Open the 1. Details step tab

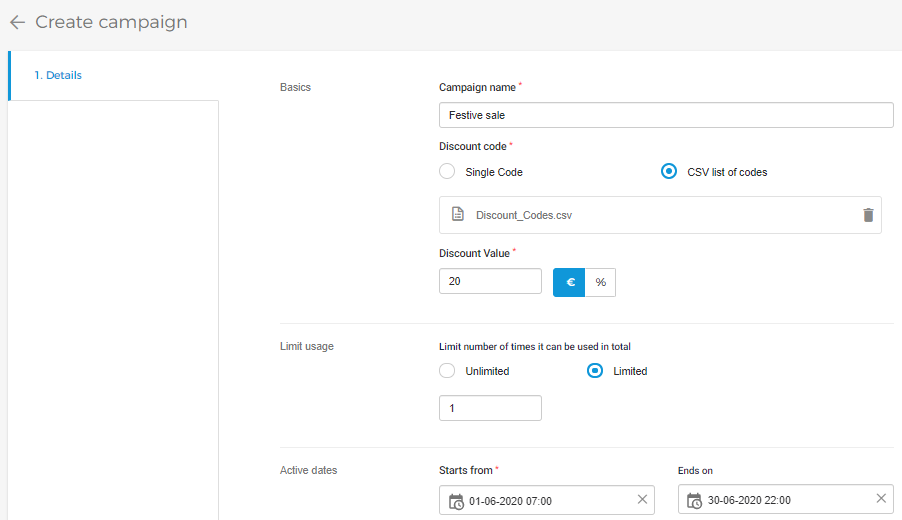[x=58, y=75]
